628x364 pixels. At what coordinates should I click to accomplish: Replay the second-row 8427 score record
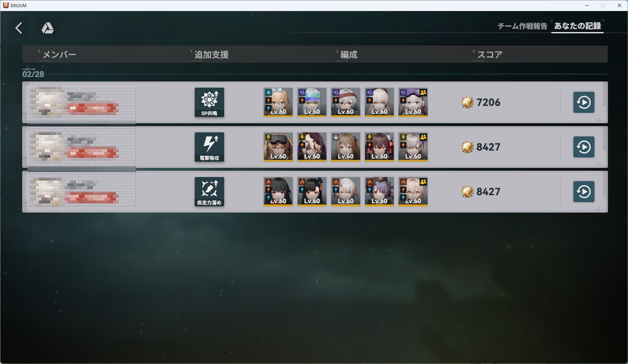(x=583, y=147)
